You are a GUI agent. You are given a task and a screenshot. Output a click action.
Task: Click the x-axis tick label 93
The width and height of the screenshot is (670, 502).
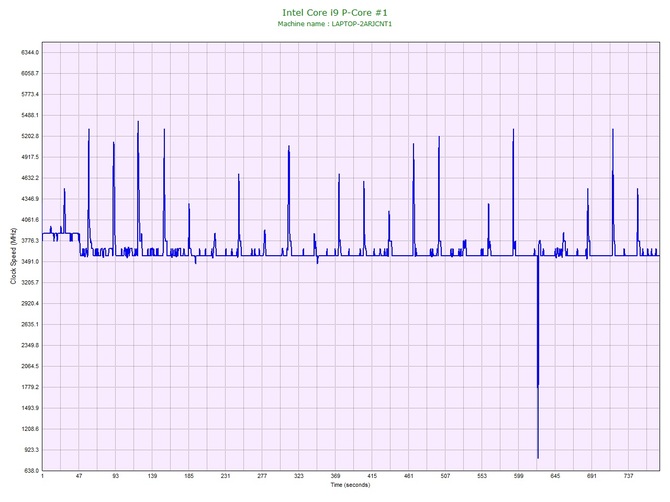116,476
